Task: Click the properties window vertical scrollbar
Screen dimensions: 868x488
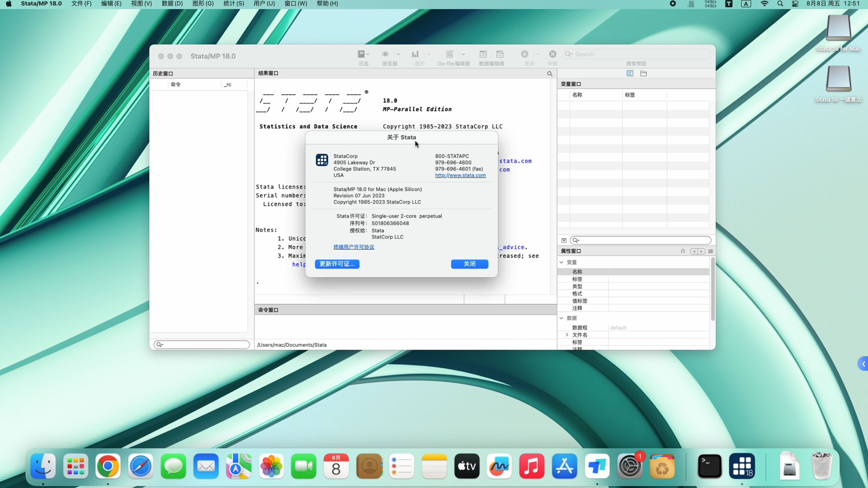Action: [x=712, y=289]
